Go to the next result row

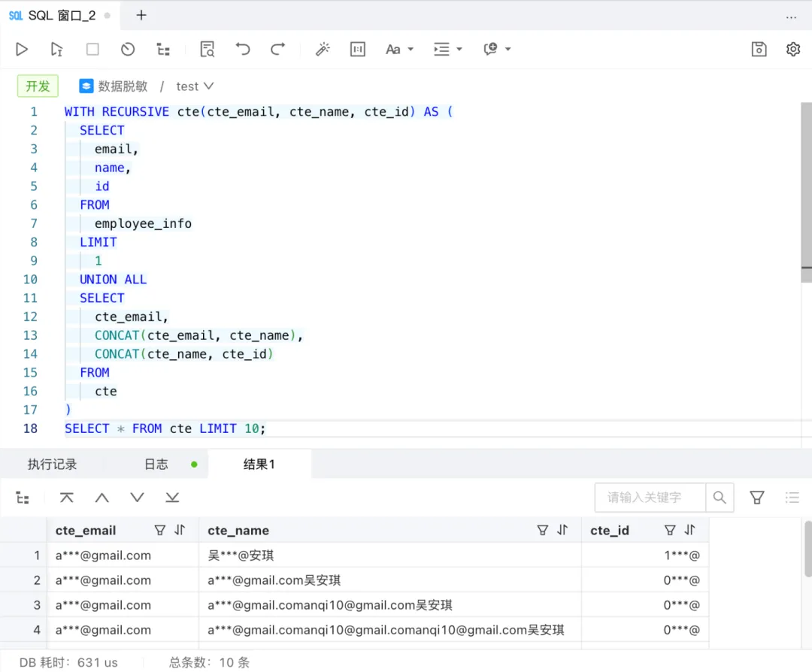click(x=137, y=498)
